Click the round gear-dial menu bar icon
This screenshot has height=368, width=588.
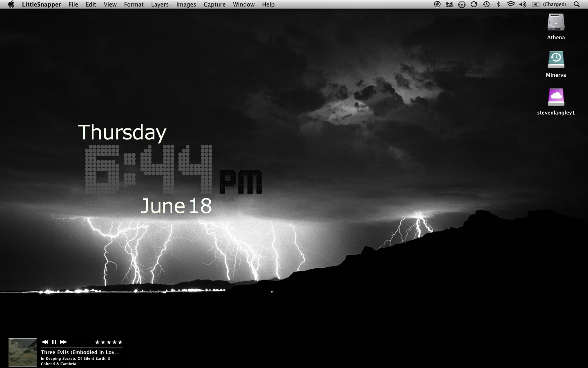[462, 4]
